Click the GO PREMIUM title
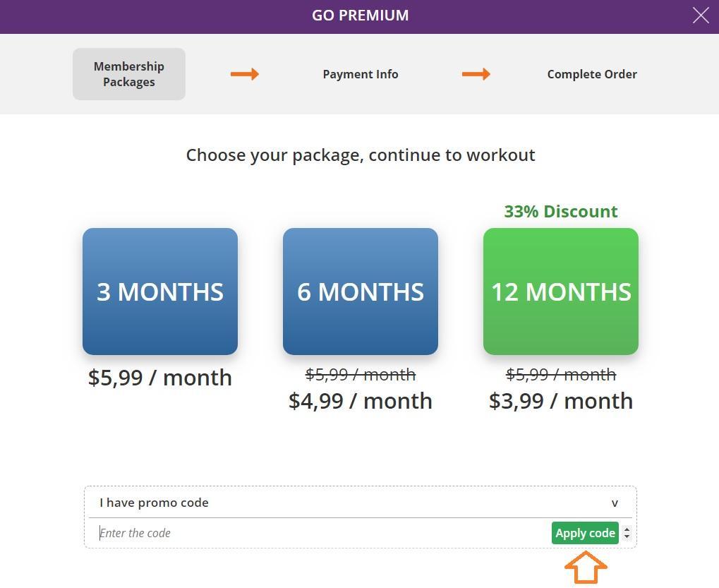The image size is (719, 588). click(x=360, y=16)
